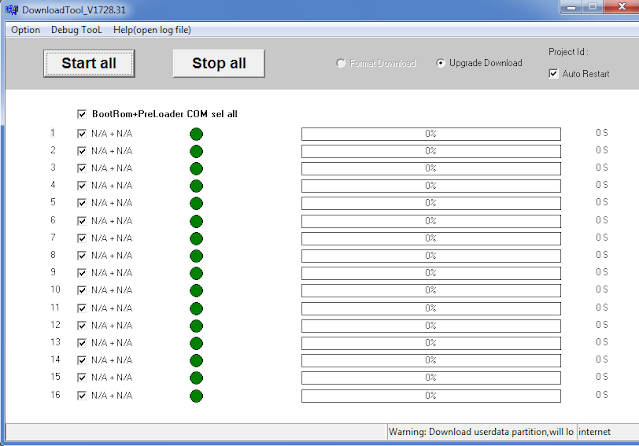Uncheck the port 10 checkbox
The width and height of the screenshot is (639, 446).
(x=82, y=290)
